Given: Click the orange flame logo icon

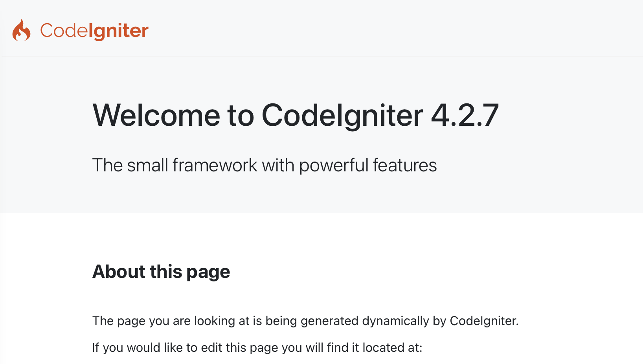Looking at the screenshot, I should pyautogui.click(x=21, y=30).
